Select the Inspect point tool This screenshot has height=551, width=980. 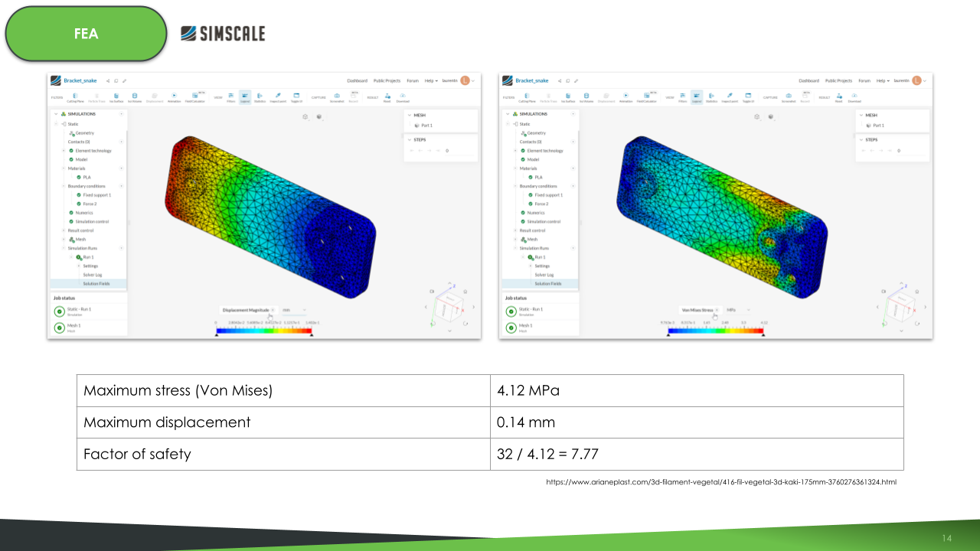277,96
